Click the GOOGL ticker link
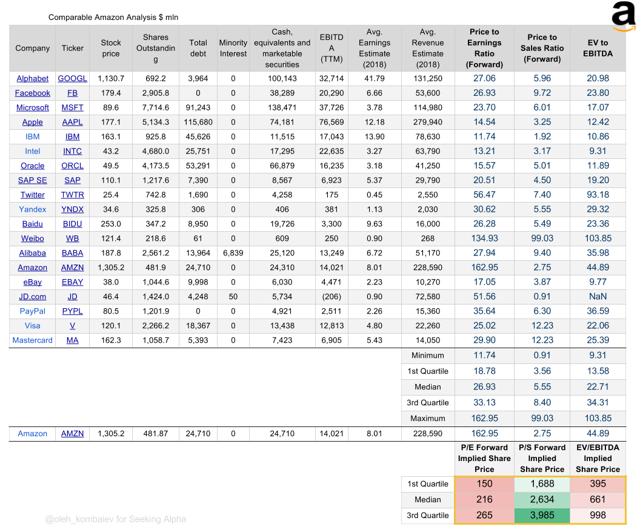The image size is (640, 532). pyautogui.click(x=72, y=78)
